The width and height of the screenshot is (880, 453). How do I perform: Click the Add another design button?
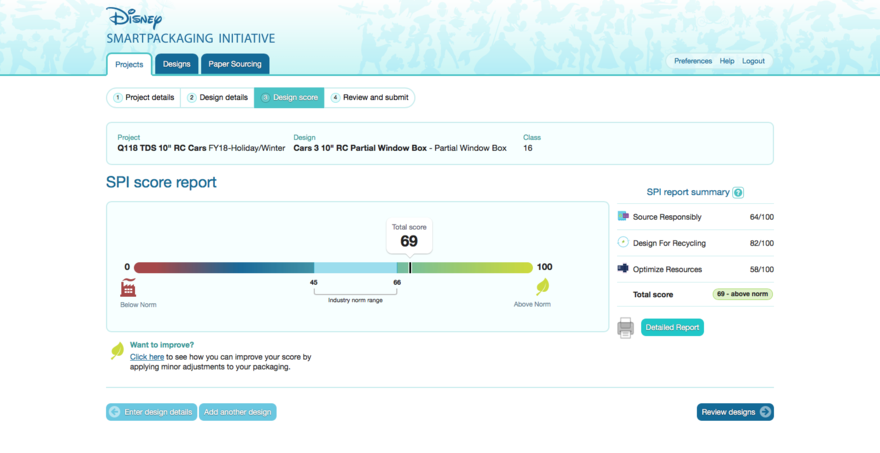[x=237, y=412]
